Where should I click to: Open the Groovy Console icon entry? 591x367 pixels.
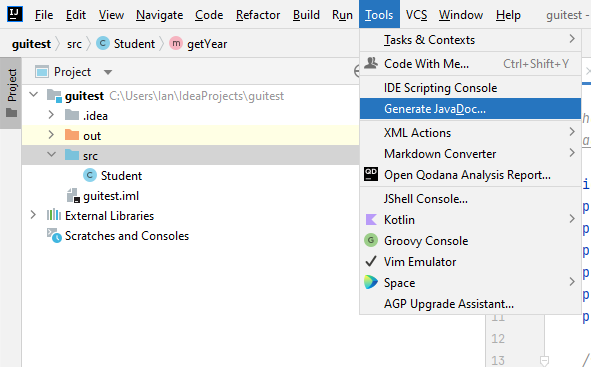[x=371, y=240]
